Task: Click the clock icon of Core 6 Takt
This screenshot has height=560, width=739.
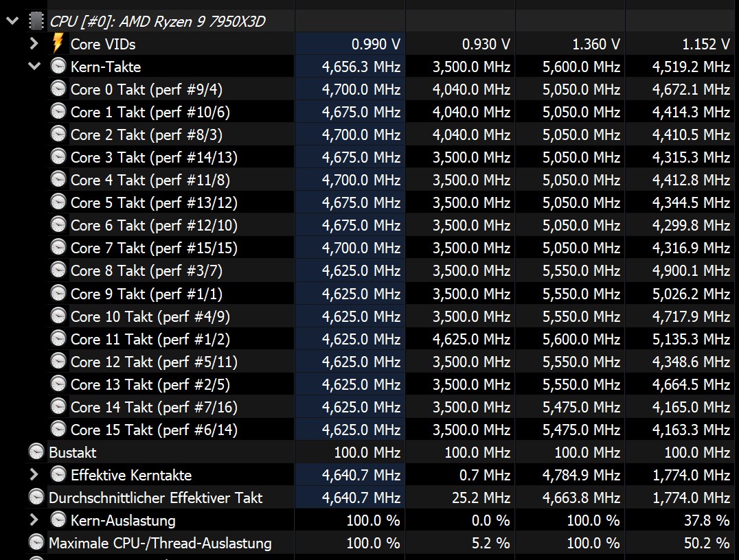Action: (x=58, y=224)
